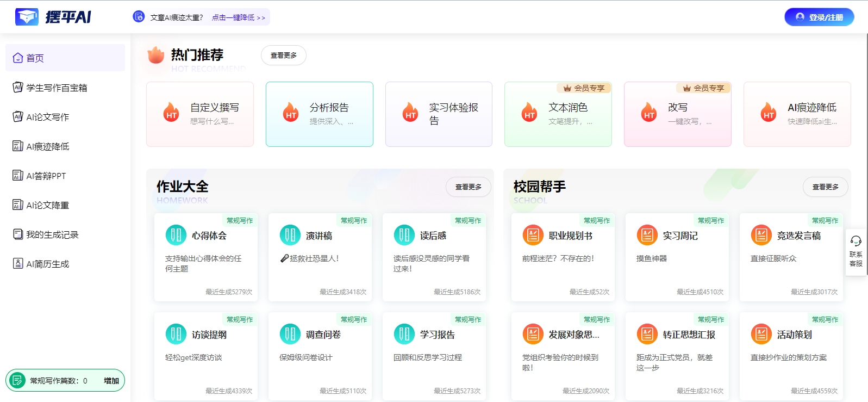Click the 保姆级问卷设计 description text
This screenshot has height=402, width=868.
[306, 357]
